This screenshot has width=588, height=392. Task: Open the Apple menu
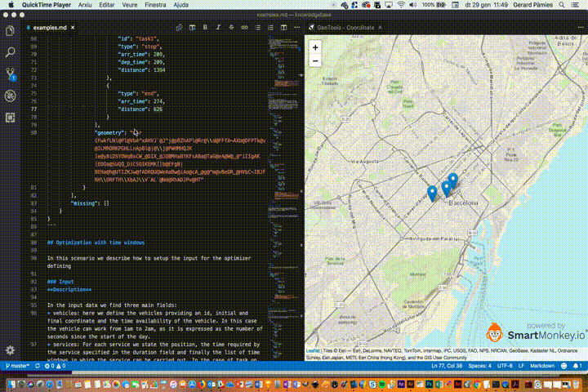(11, 5)
